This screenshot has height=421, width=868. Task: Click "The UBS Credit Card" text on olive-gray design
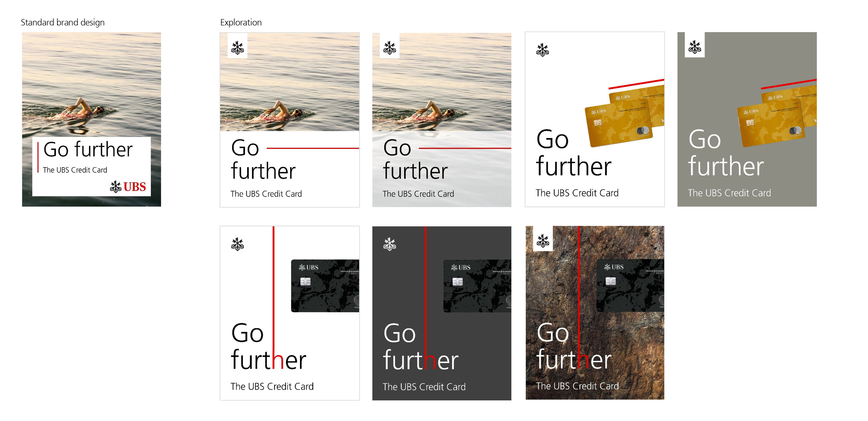(729, 193)
